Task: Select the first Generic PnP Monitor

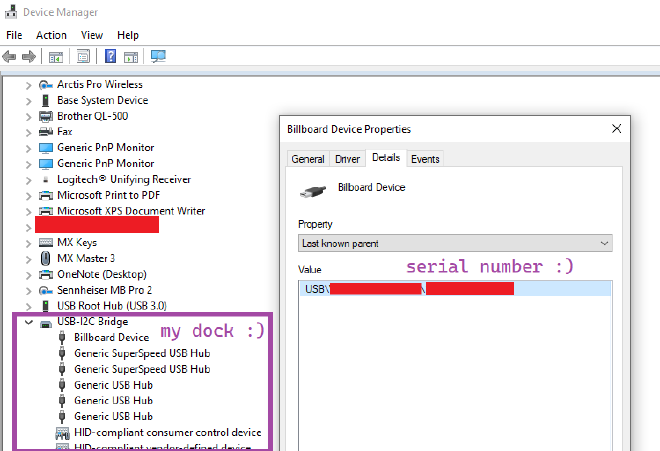Action: (106, 148)
